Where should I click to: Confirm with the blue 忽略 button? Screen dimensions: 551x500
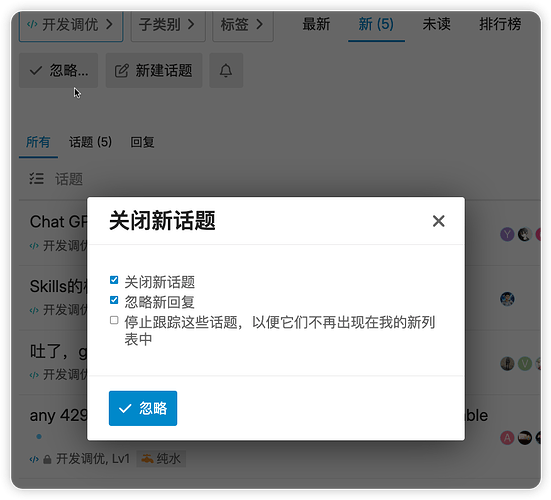pos(143,408)
